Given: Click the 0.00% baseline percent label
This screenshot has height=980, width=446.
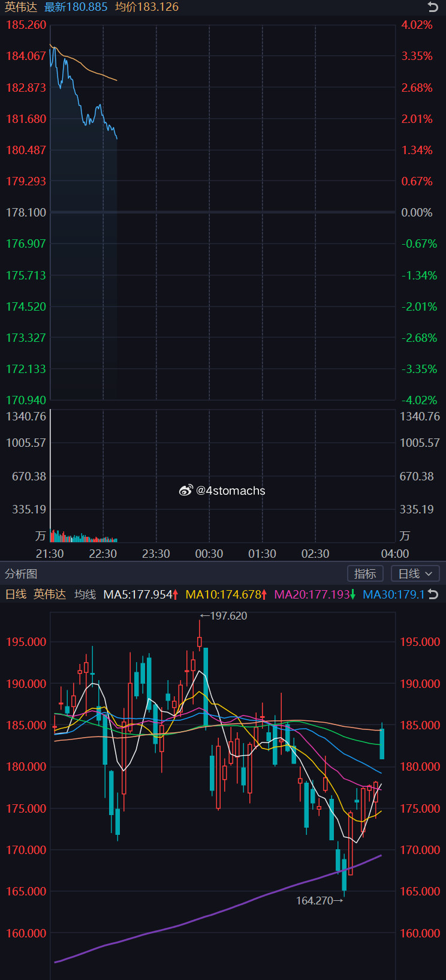Looking at the screenshot, I should point(417,212).
